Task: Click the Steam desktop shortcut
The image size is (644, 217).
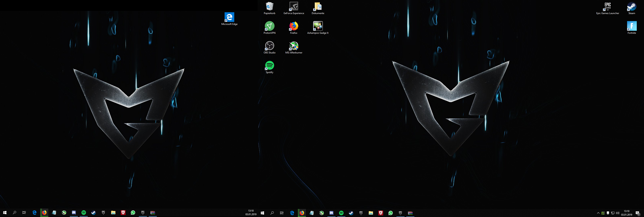Action: tap(632, 7)
